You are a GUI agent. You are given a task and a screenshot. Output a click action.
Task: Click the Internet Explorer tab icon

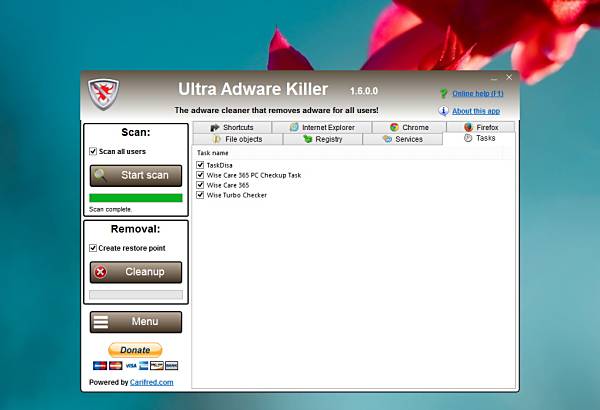(x=294, y=127)
